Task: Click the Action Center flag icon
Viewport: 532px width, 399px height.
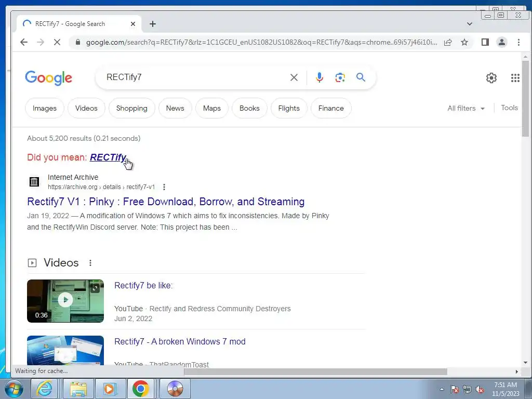Action: [455, 389]
